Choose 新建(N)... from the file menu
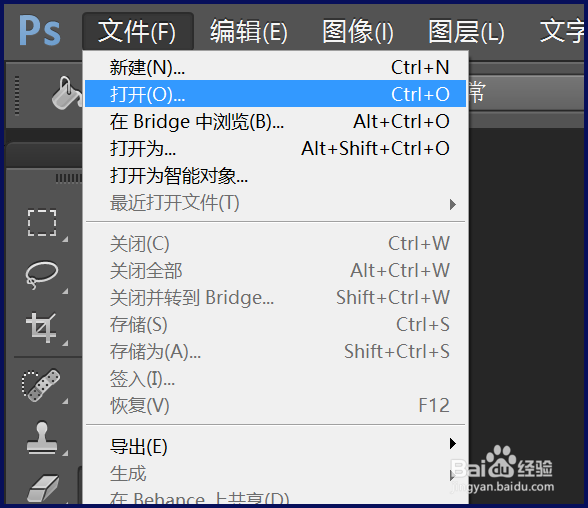588x508 pixels. [276, 67]
